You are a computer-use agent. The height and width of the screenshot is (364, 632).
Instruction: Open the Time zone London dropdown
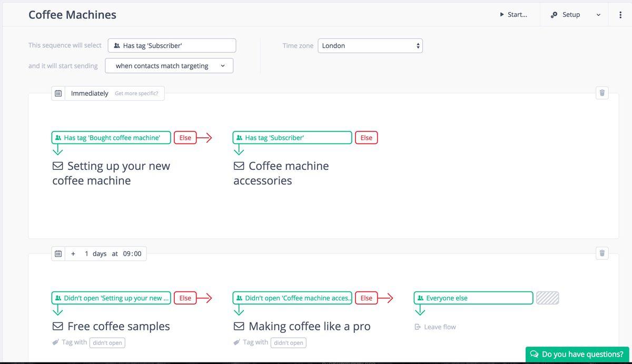pyautogui.click(x=370, y=46)
